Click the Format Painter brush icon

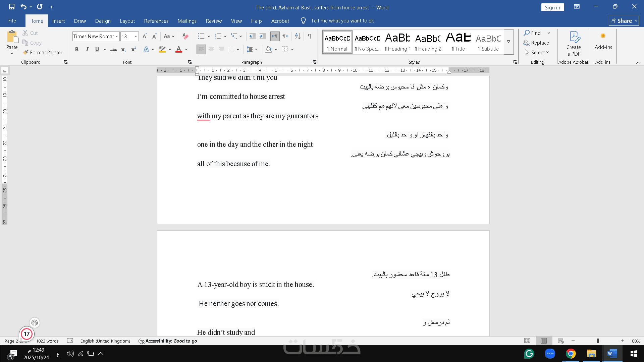tap(25, 52)
